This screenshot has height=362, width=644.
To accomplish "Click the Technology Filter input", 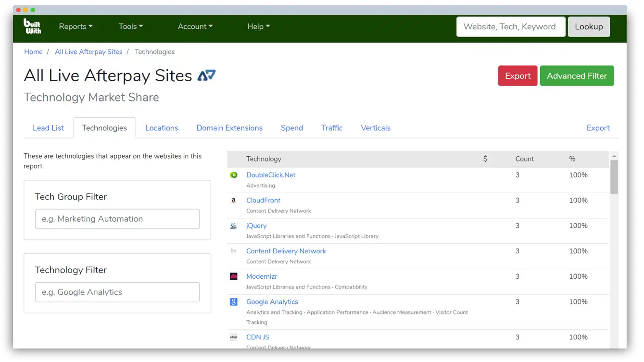I will point(117,292).
